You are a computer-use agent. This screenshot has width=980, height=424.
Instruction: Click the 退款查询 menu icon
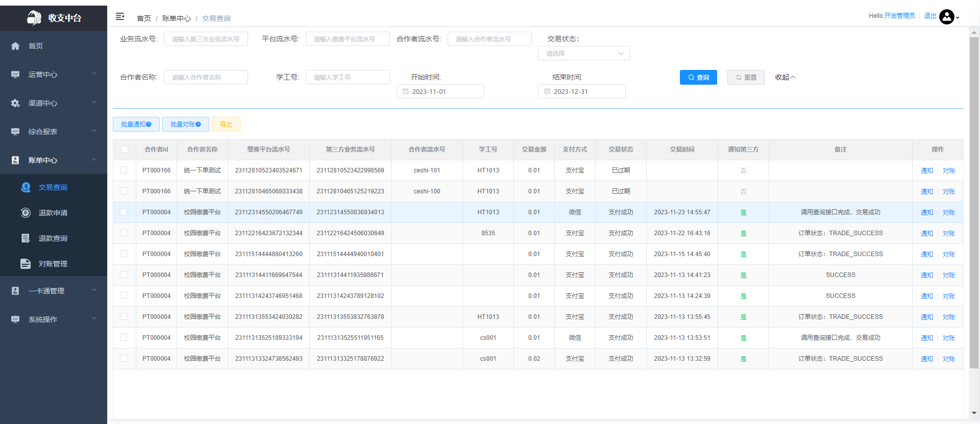pos(26,238)
